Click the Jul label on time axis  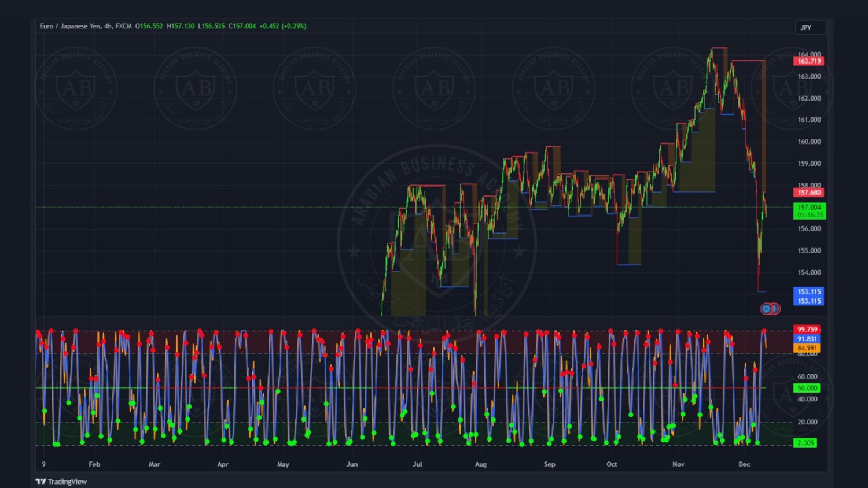[417, 464]
